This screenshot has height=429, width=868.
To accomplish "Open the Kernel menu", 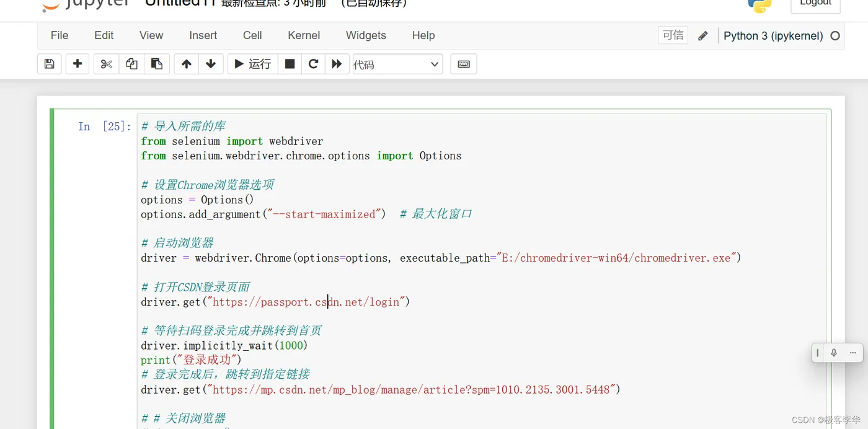I will 303,35.
